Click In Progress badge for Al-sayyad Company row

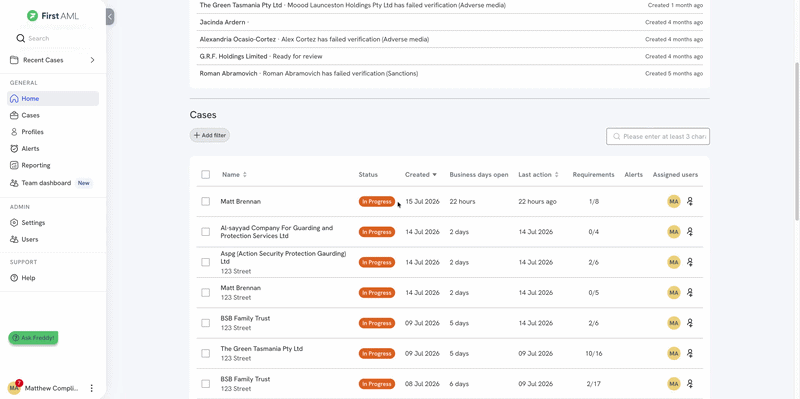click(x=377, y=232)
